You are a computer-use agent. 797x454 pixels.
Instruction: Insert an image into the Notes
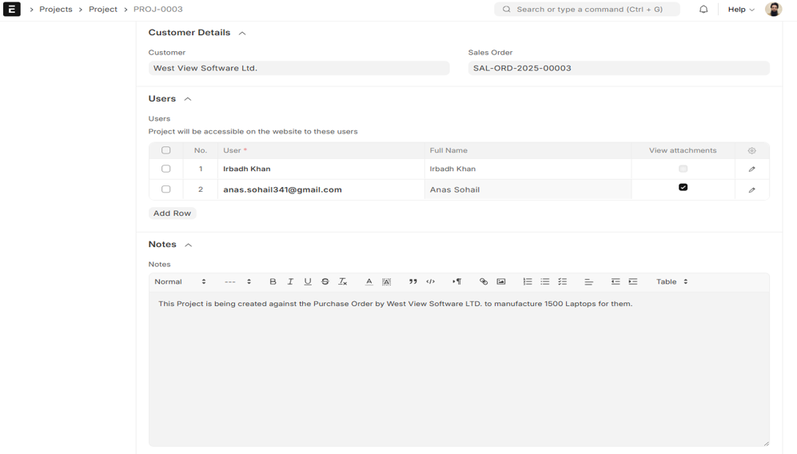(501, 282)
